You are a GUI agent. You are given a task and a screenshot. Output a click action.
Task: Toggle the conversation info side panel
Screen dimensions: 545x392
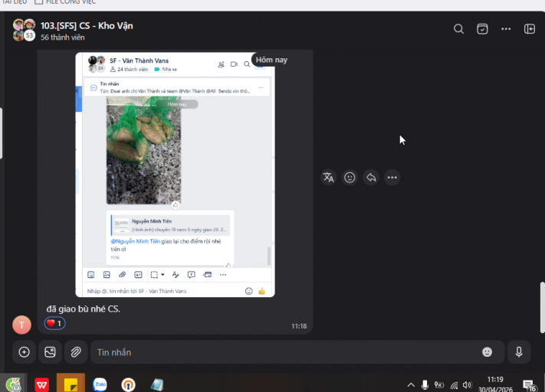pos(530,29)
